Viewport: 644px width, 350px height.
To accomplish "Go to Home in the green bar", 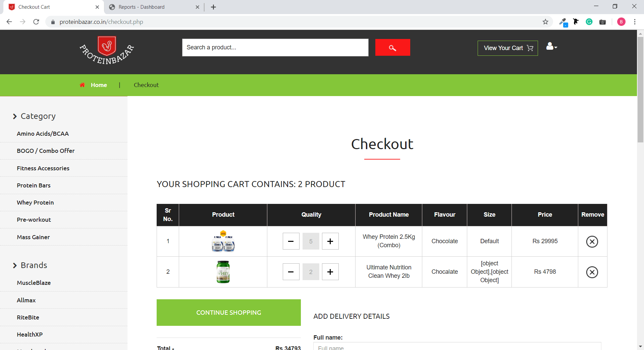I will (99, 85).
